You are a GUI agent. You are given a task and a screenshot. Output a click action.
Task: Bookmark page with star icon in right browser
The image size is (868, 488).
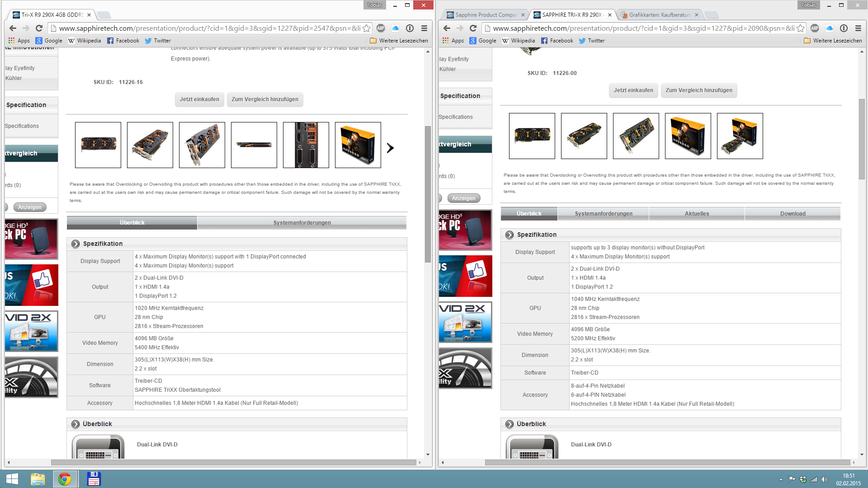point(800,28)
